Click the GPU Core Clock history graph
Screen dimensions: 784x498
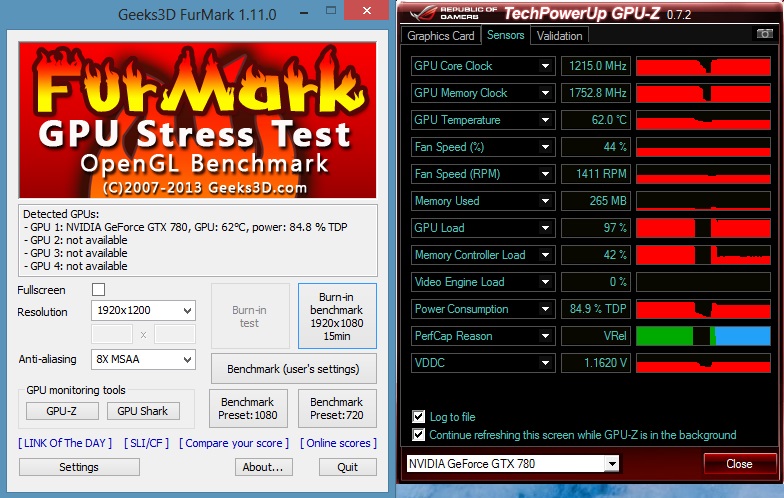[703, 66]
